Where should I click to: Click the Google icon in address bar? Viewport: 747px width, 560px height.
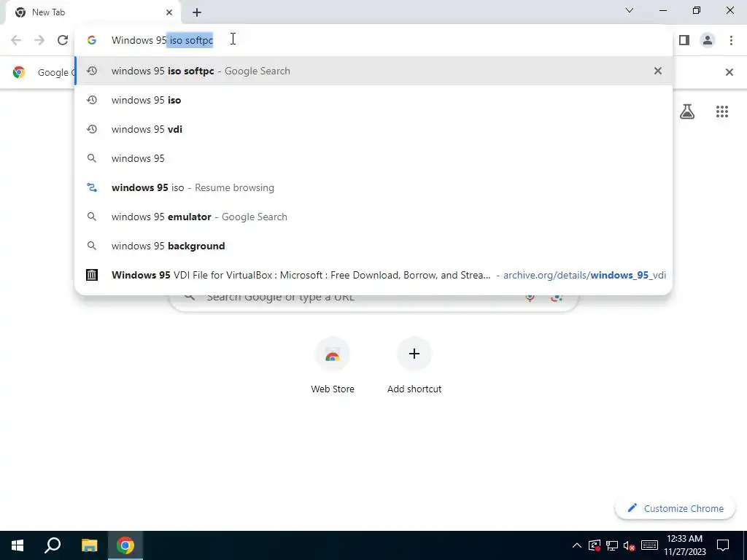[92, 40]
